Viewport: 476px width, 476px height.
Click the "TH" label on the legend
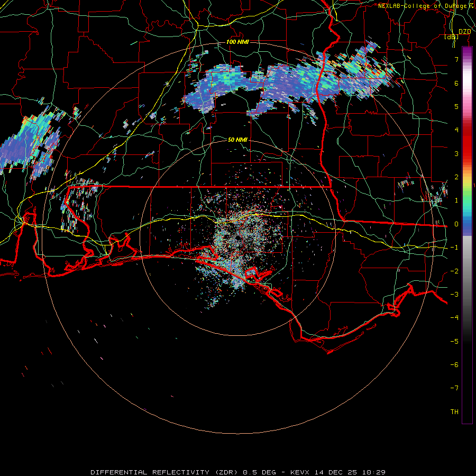[454, 412]
